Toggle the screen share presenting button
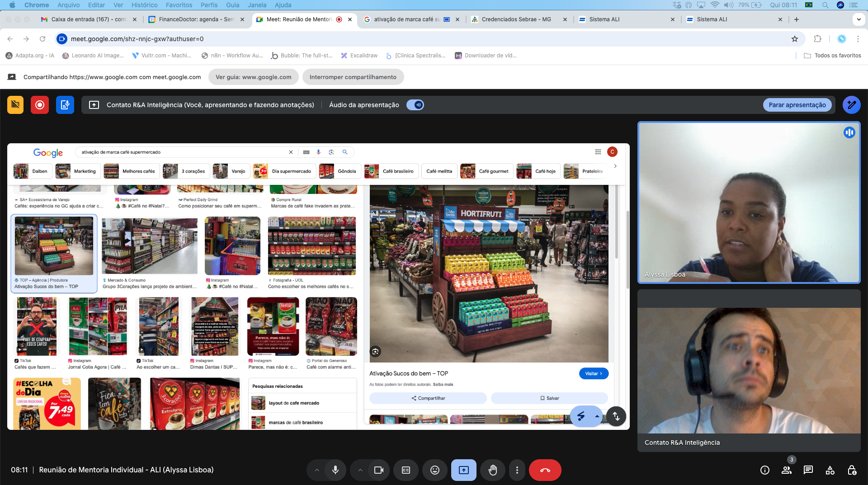The width and height of the screenshot is (868, 485). 464,470
